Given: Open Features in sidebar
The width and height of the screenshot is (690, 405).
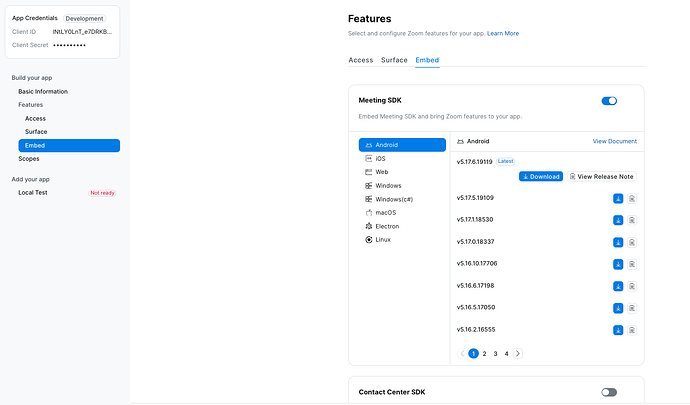Looking at the screenshot, I should (x=31, y=105).
